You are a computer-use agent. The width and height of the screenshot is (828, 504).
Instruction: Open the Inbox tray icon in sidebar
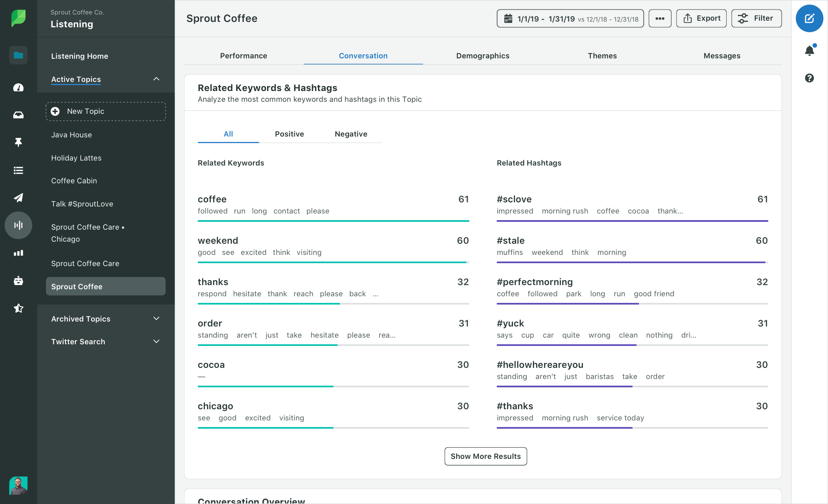(x=18, y=115)
